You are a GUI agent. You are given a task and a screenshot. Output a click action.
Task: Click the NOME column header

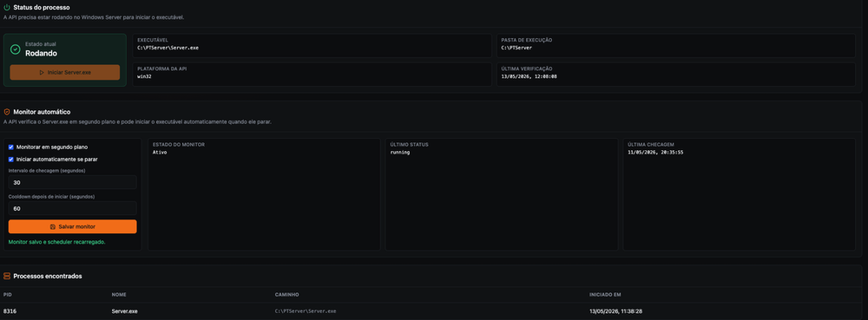click(x=119, y=295)
